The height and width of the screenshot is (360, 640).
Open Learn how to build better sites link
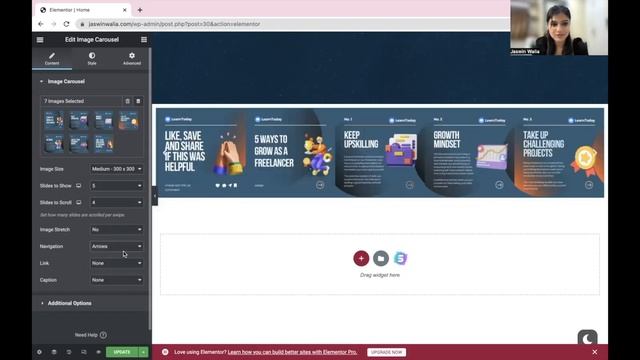(292, 352)
